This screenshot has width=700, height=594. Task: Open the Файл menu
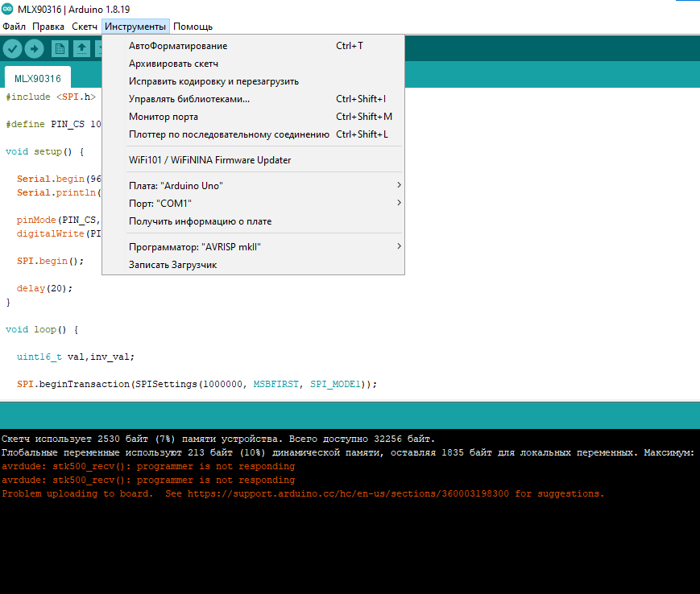coord(14,27)
